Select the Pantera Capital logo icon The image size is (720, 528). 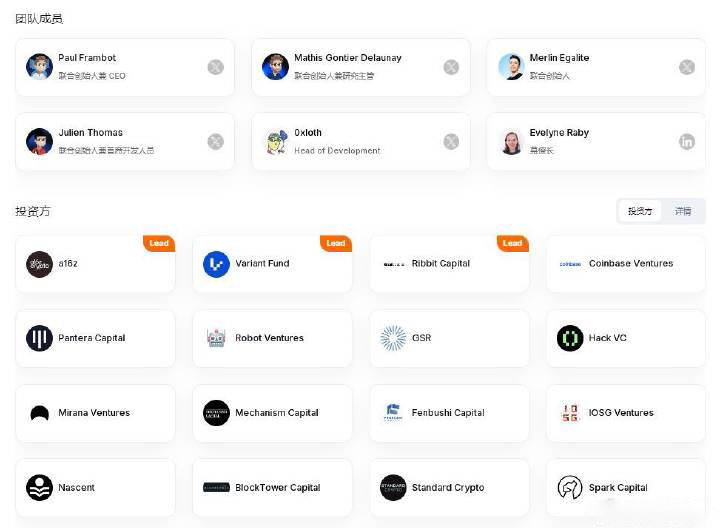click(x=39, y=338)
